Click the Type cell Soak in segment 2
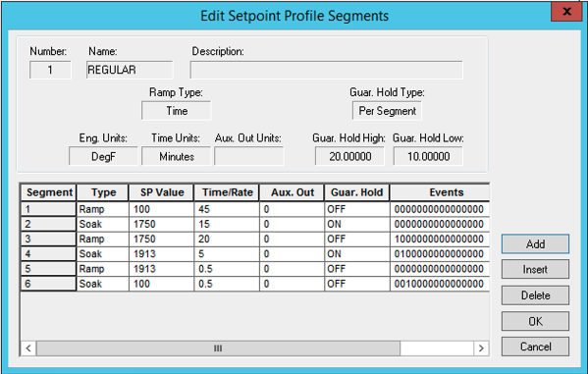The width and height of the screenshot is (588, 374). pyautogui.click(x=103, y=224)
